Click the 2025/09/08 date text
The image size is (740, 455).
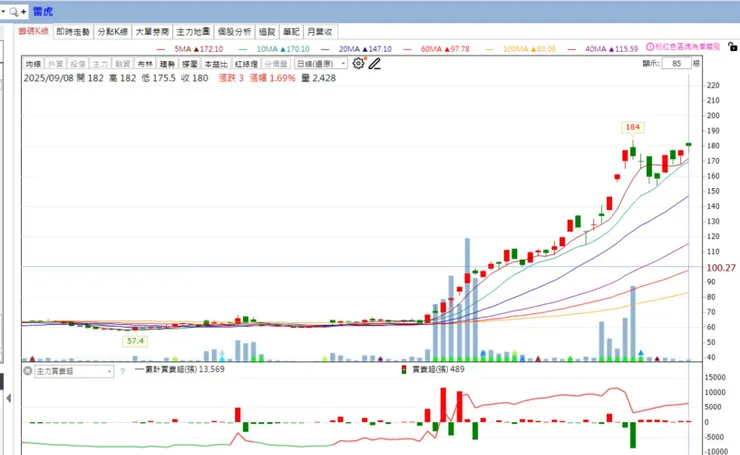[x=49, y=78]
